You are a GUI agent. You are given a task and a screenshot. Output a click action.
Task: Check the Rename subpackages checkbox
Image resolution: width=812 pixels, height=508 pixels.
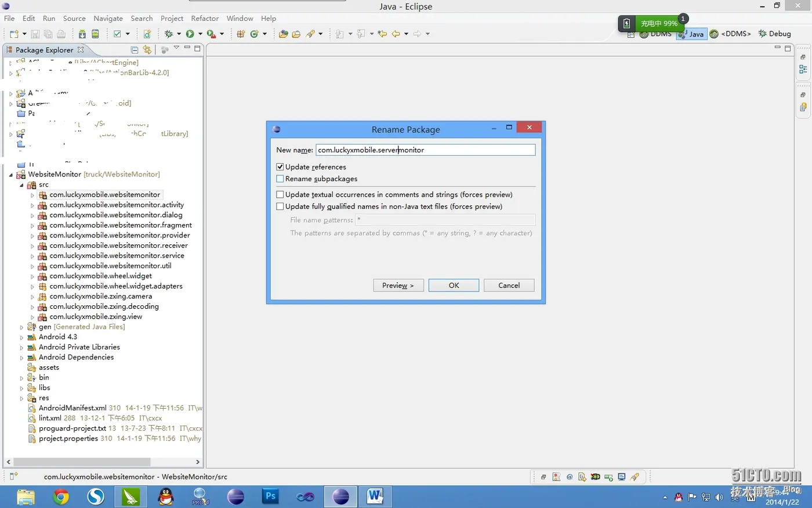[x=280, y=179]
